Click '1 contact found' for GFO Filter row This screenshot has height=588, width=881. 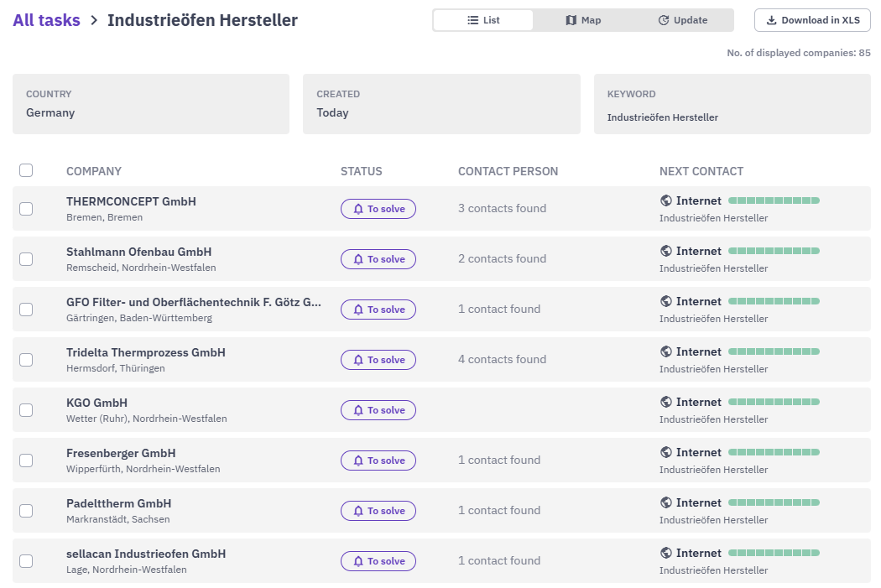(499, 309)
